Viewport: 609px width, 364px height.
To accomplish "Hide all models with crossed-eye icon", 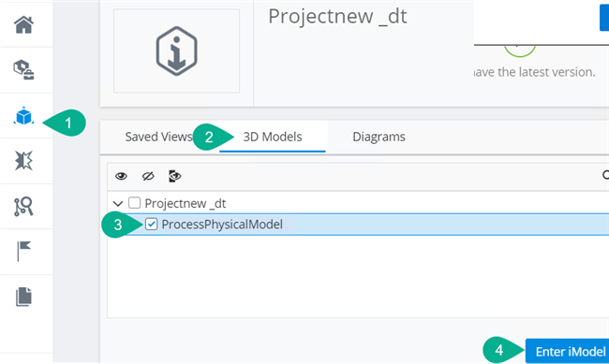I will pos(148,176).
